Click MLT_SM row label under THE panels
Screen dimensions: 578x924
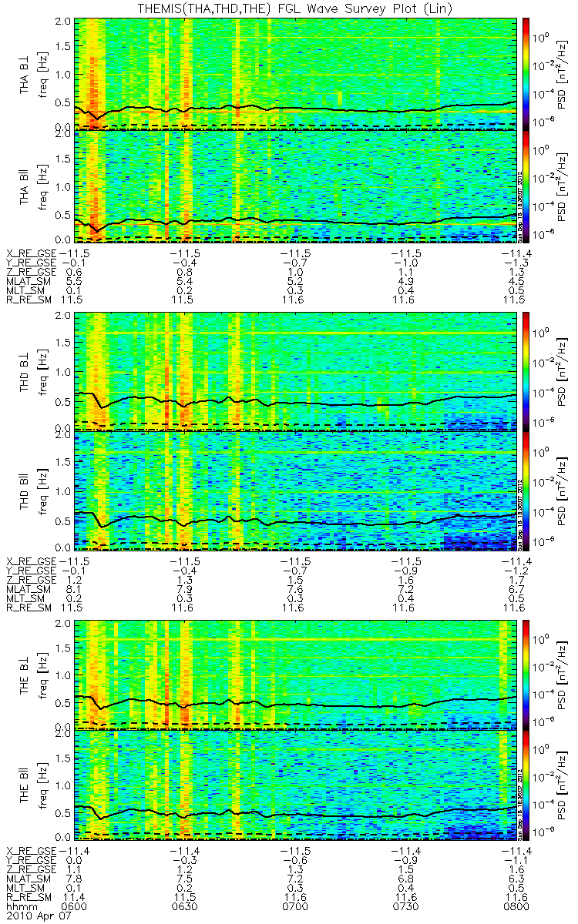click(x=24, y=887)
